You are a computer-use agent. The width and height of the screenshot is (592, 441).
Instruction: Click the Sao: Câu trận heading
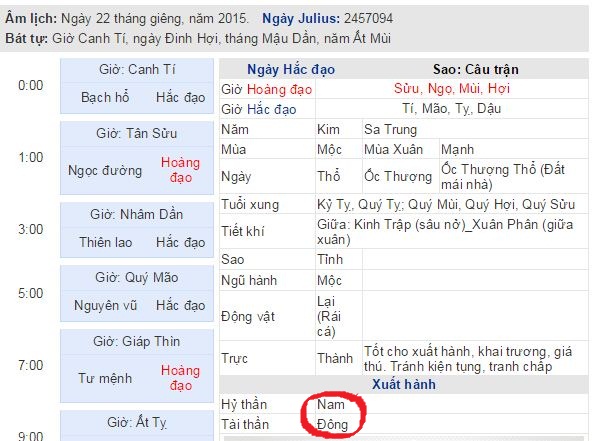pos(476,69)
